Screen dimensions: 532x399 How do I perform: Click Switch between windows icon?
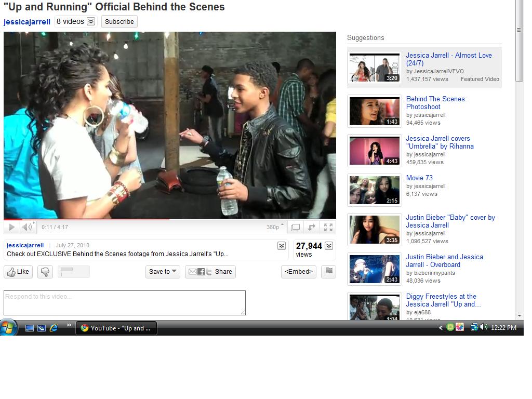click(x=42, y=328)
